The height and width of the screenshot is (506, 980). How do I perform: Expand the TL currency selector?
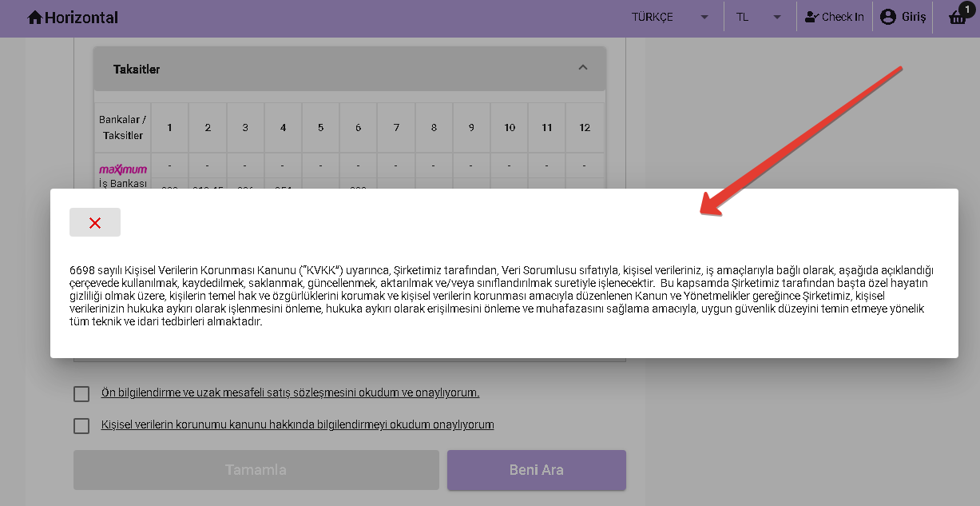point(758,17)
